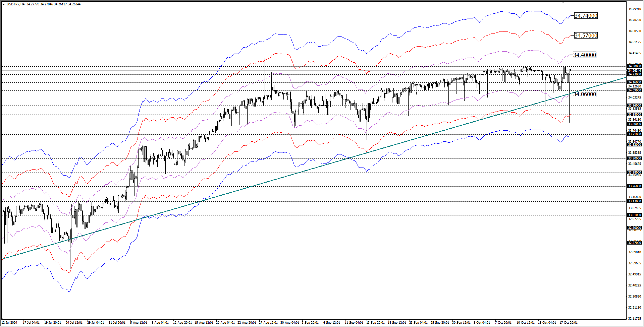Open the chart menu arrow beside USDTRY,H4
This screenshot has height=327, width=644.
click(x=4, y=4)
